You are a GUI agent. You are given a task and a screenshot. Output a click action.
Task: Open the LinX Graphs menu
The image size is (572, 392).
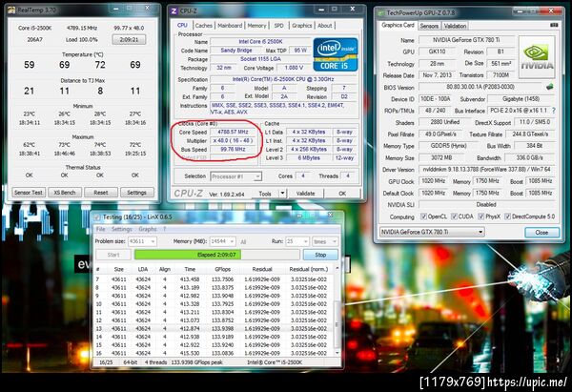148,229
